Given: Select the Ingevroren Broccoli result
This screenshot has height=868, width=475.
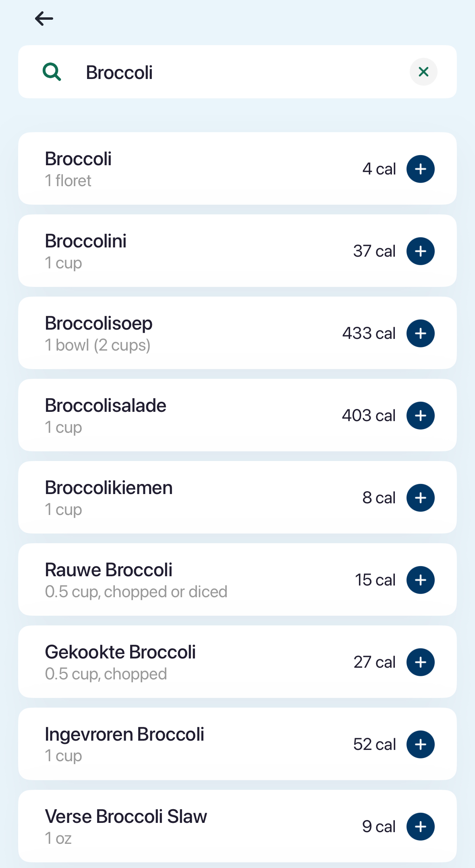Looking at the screenshot, I should coord(181,744).
